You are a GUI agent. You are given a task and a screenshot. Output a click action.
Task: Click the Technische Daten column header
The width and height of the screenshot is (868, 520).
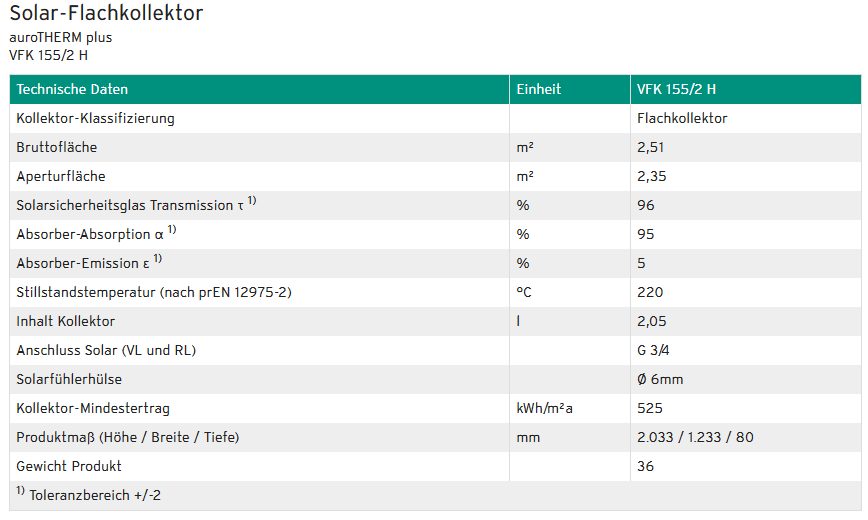point(72,89)
